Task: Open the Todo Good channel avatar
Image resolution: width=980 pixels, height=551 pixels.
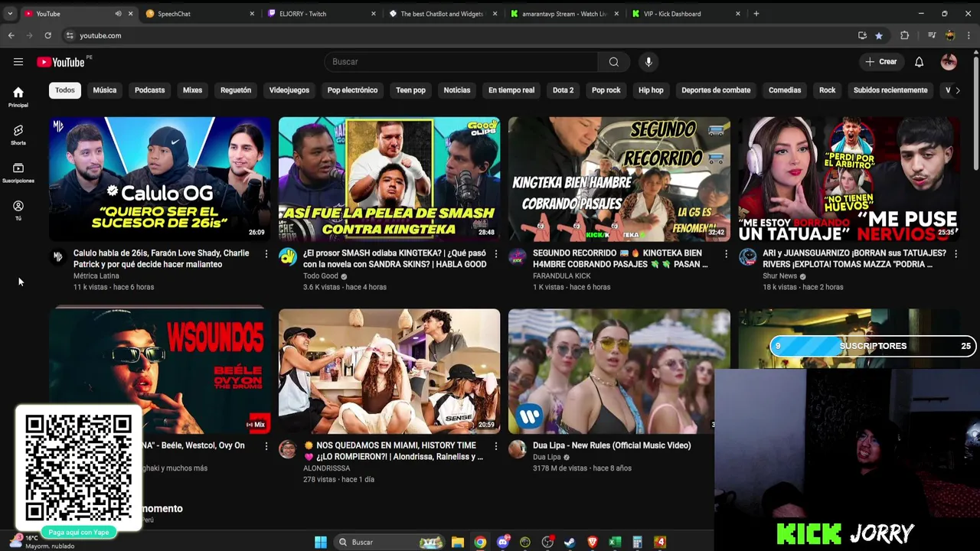Action: pyautogui.click(x=288, y=257)
